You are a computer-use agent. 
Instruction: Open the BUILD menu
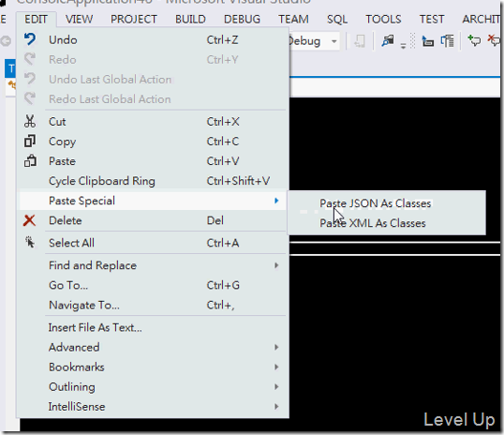190,20
